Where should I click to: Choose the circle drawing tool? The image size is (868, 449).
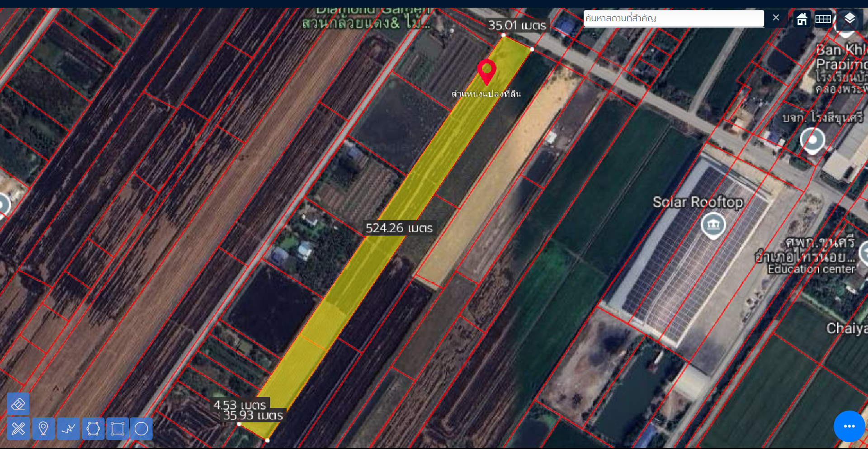(141, 428)
